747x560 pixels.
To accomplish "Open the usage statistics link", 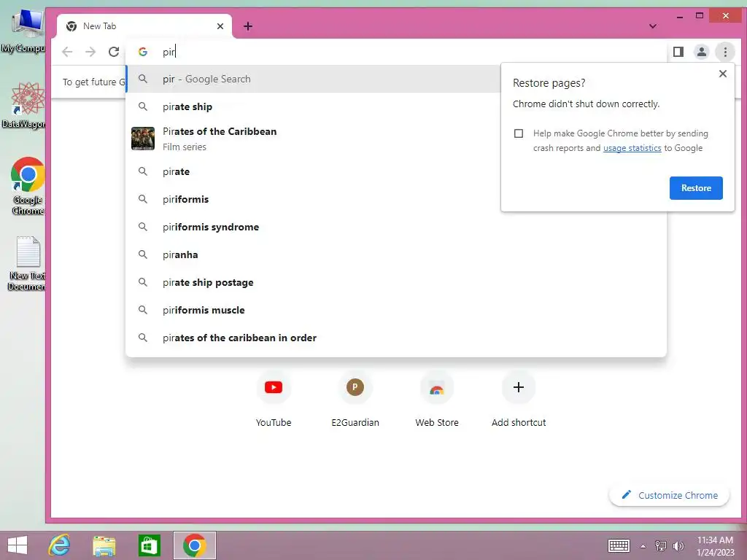I will click(x=632, y=148).
